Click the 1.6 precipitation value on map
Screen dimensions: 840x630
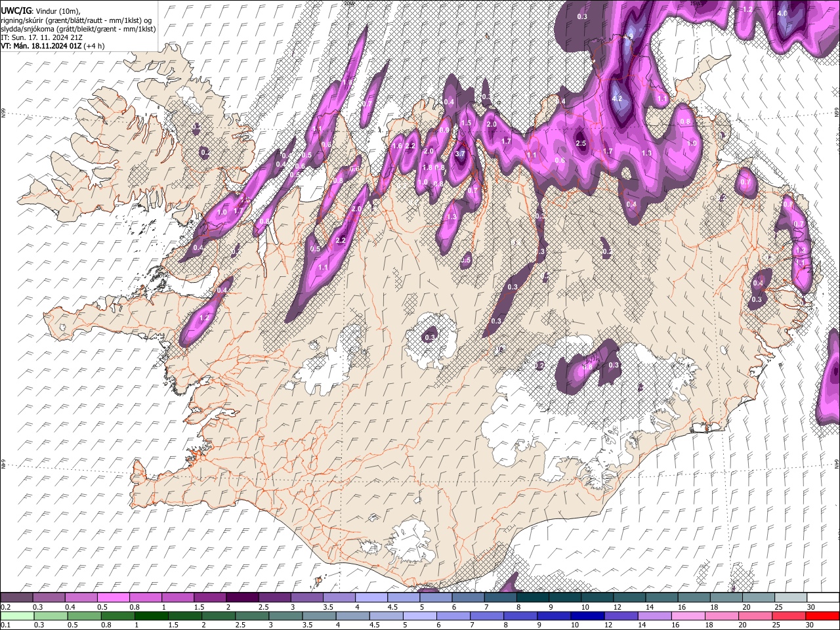397,146
